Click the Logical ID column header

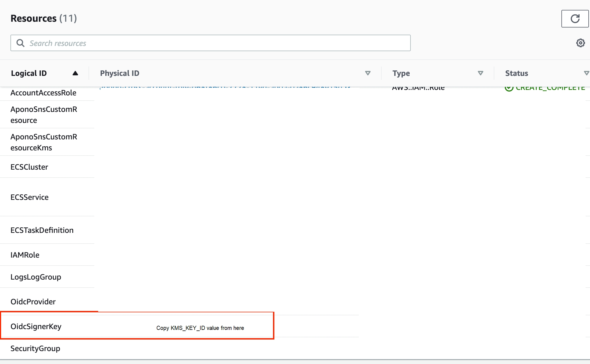click(x=29, y=73)
